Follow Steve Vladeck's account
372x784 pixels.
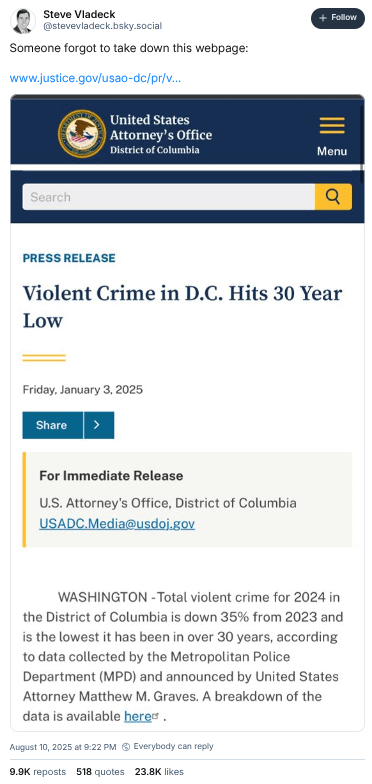coord(338,18)
